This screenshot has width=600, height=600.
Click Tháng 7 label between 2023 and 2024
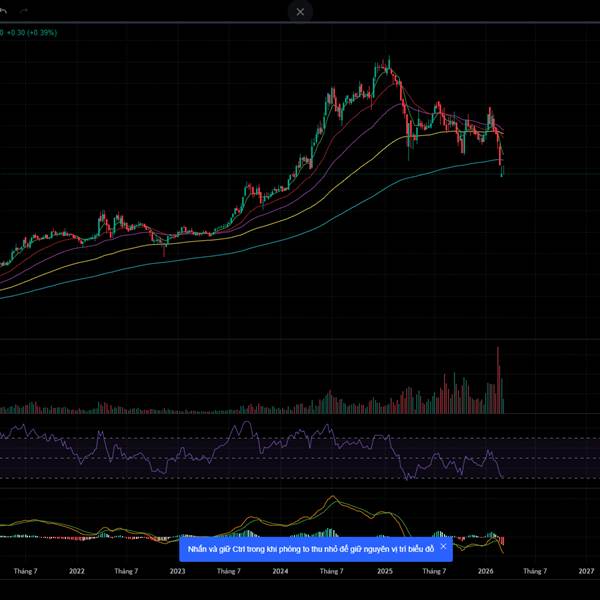[x=228, y=571]
